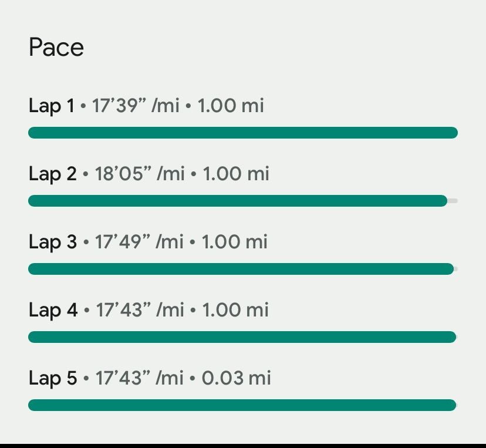The width and height of the screenshot is (486, 448).
Task: Click Lap 5's 17'43" pace value
Action: click(x=139, y=378)
